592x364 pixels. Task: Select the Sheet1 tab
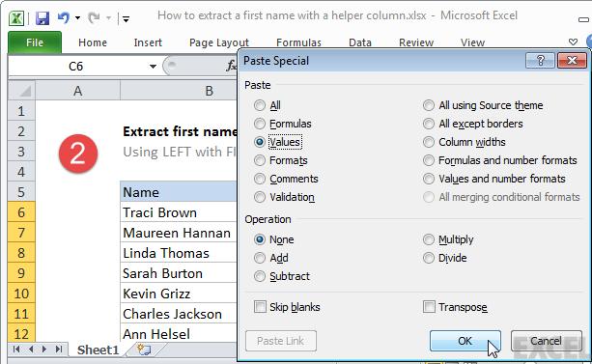98,350
